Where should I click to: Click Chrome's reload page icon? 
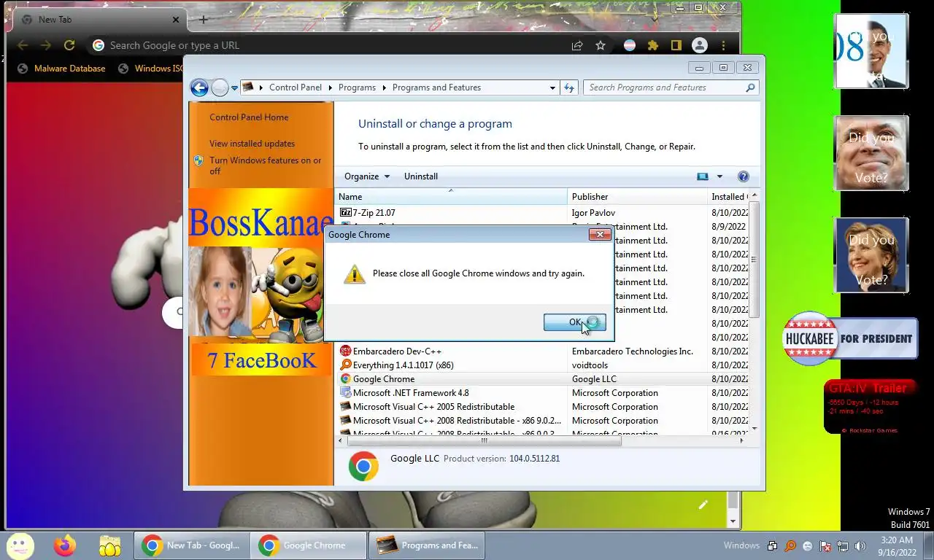[69, 45]
